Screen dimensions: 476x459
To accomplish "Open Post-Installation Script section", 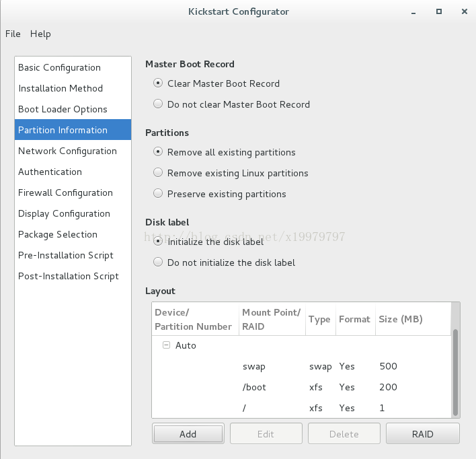I will tap(73, 276).
